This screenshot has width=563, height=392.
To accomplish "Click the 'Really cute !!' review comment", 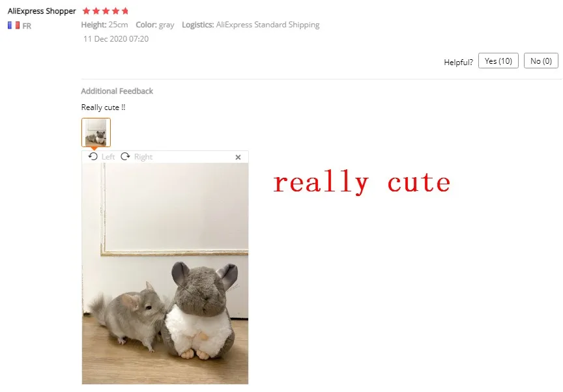I will click(x=104, y=107).
